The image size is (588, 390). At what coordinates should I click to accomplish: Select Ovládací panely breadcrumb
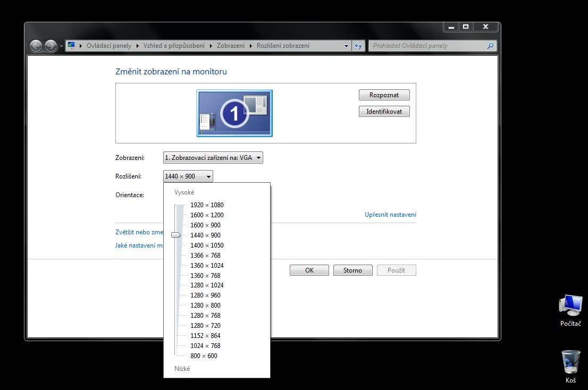(x=109, y=46)
